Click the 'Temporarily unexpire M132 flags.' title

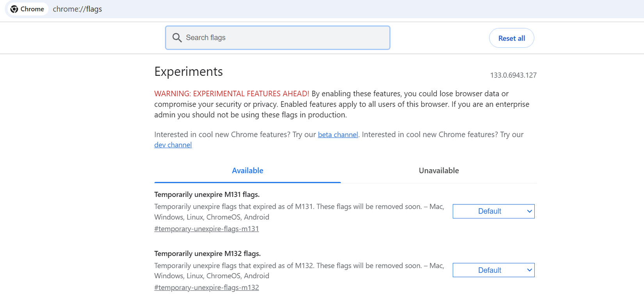207,254
